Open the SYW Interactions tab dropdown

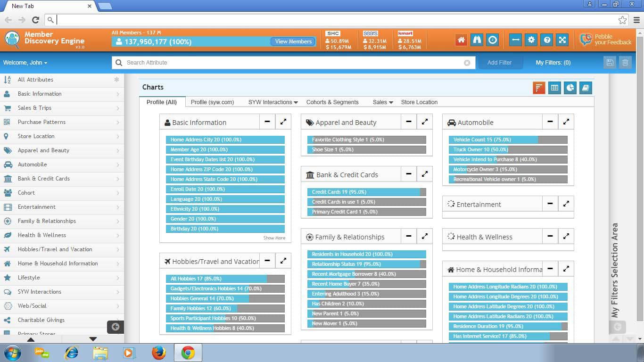coord(273,102)
